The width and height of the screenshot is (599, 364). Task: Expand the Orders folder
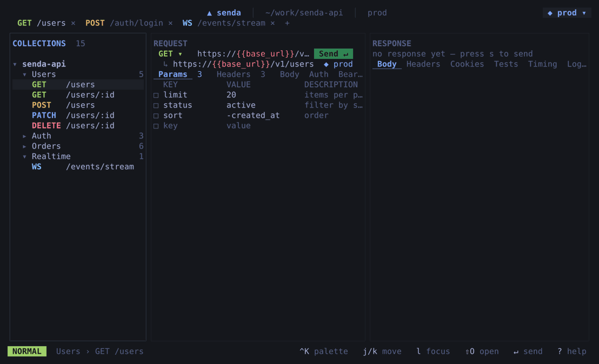[24, 146]
